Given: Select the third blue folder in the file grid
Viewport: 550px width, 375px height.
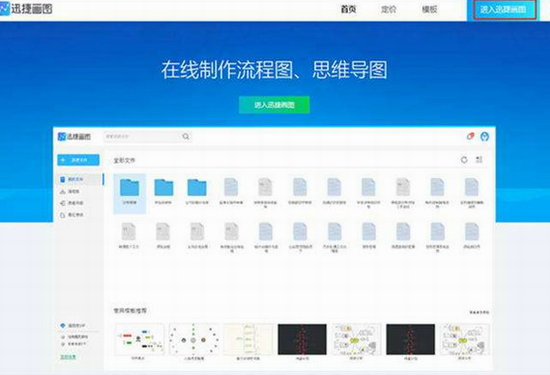Looking at the screenshot, I should (197, 191).
